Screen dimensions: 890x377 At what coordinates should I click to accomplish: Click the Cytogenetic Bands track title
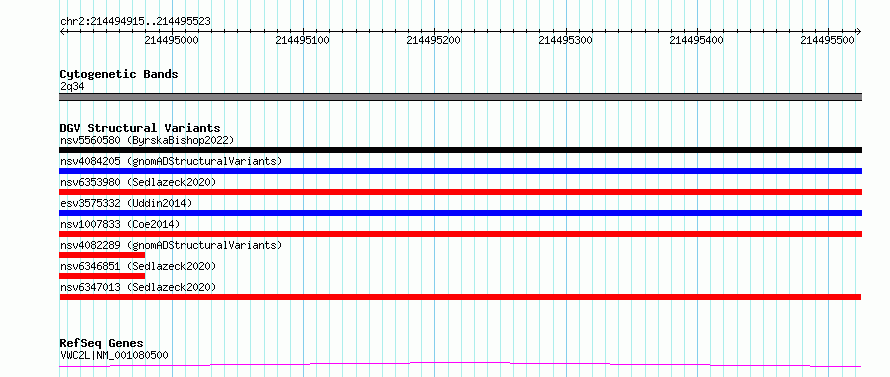(x=119, y=74)
